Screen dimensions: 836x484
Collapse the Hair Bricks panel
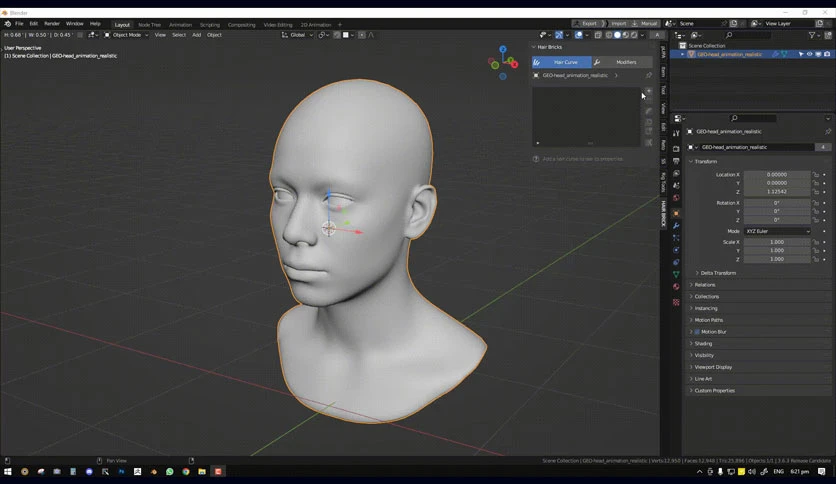tap(534, 47)
